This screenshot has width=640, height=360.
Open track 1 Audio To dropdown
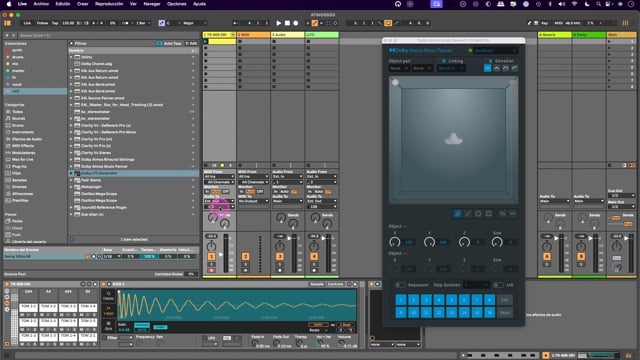(x=219, y=201)
